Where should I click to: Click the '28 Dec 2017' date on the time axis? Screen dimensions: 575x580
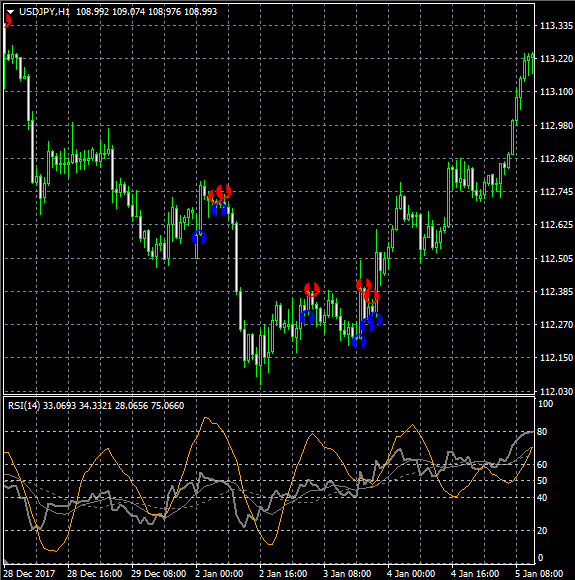tap(29, 574)
